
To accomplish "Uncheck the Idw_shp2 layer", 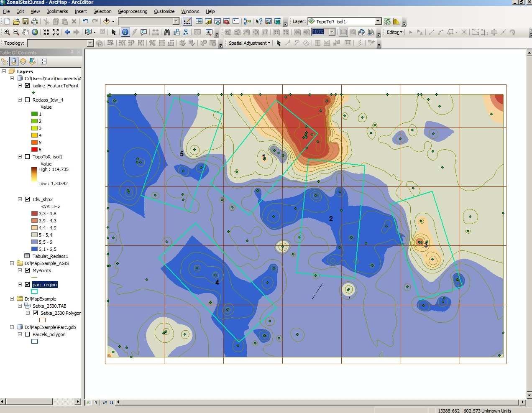I will point(28,199).
